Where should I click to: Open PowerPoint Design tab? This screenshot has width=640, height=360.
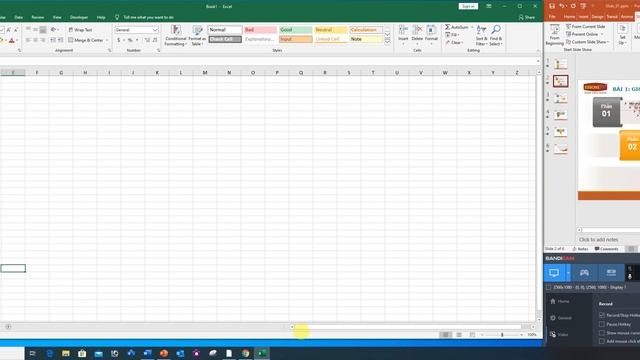[x=597, y=17]
